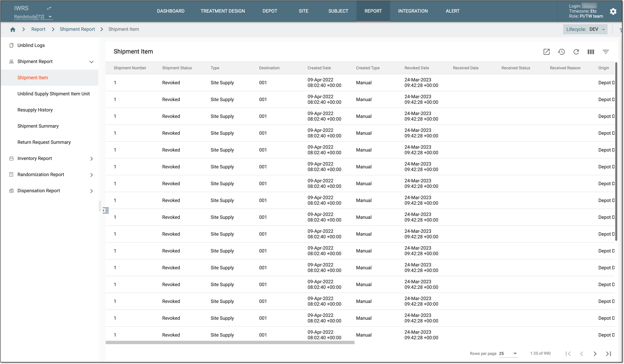Select Shipment Item in sidebar
The image size is (624, 364).
click(49, 78)
